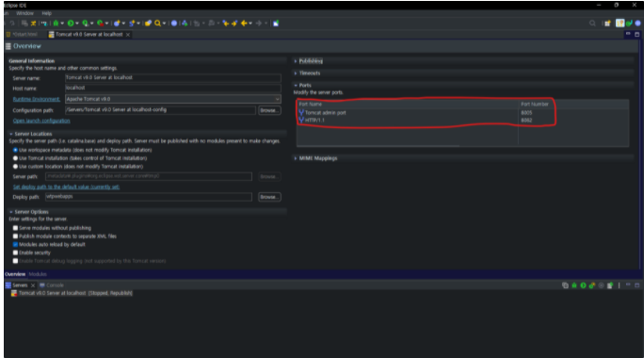The height and width of the screenshot is (358, 644).
Task: Minimize the Servers view panel
Action: pyautogui.click(x=628, y=285)
